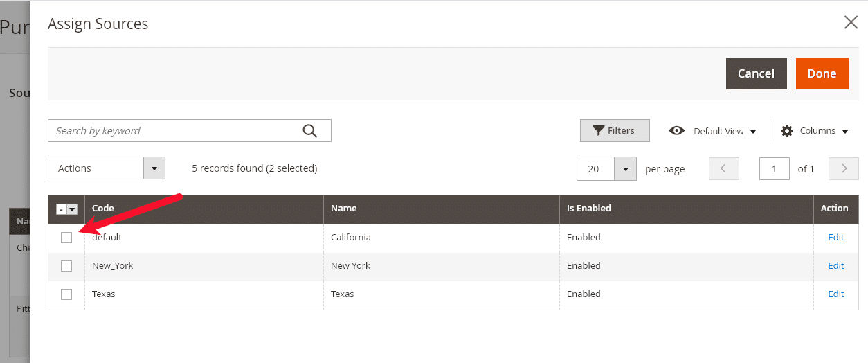Viewport: 868px width, 363px height.
Task: Go to previous page arrow
Action: [x=724, y=168]
